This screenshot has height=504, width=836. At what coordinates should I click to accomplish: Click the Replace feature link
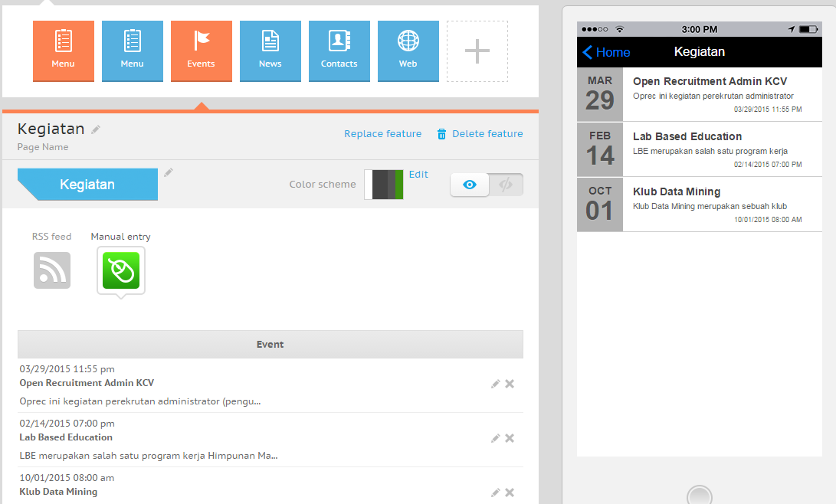tap(383, 134)
